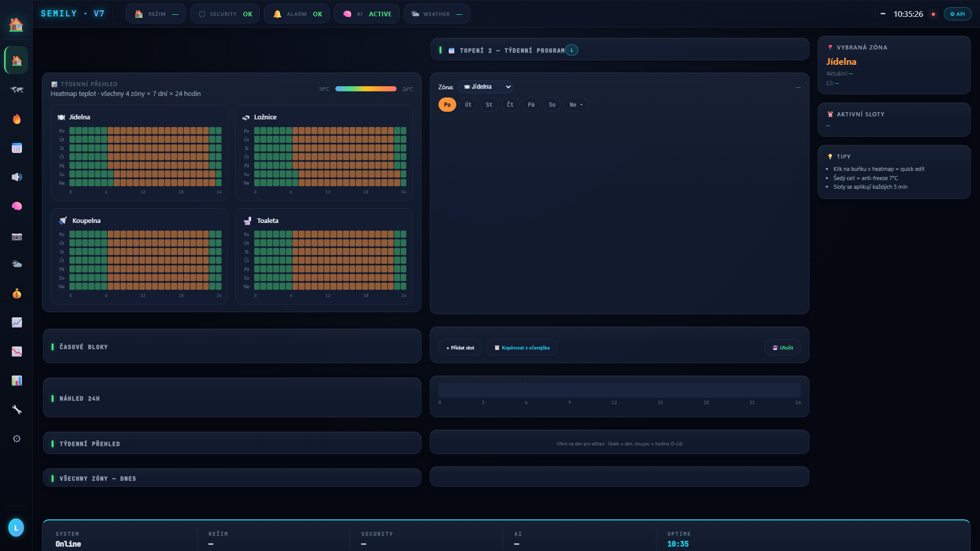Click the Jídelna plate icon in heatmap
This screenshot has height=551, width=980.
pyautogui.click(x=61, y=117)
